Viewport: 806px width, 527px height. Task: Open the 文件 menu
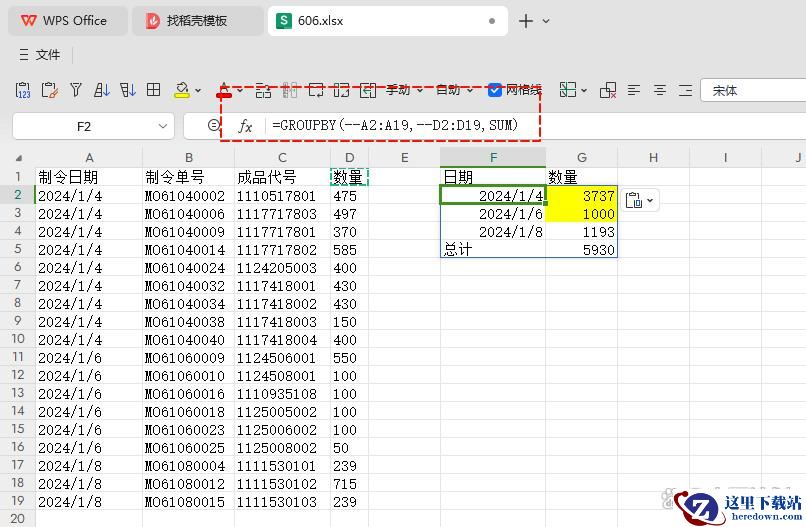pyautogui.click(x=40, y=54)
